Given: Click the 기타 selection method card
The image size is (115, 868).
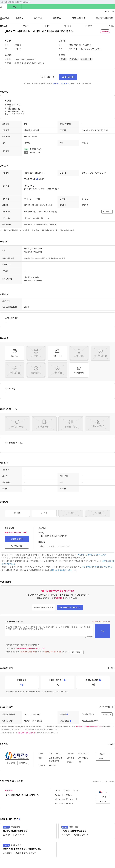Looking at the screenshot, I should [x=98, y=513].
